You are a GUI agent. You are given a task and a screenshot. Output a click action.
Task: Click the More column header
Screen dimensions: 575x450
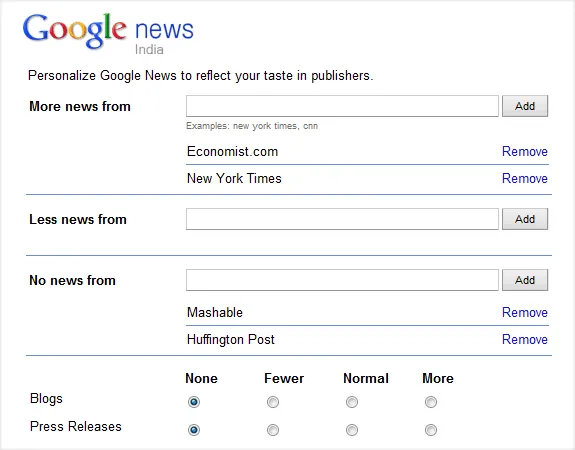point(438,378)
